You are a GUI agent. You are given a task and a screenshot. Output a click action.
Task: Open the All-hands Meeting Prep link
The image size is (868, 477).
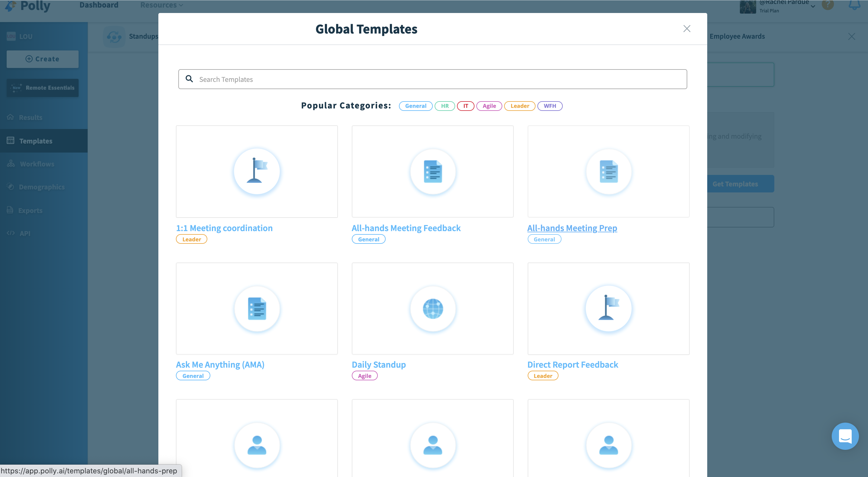pyautogui.click(x=572, y=228)
